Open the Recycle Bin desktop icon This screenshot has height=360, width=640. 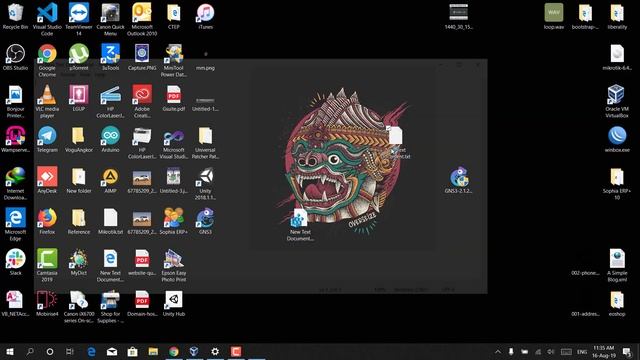pyautogui.click(x=15, y=16)
